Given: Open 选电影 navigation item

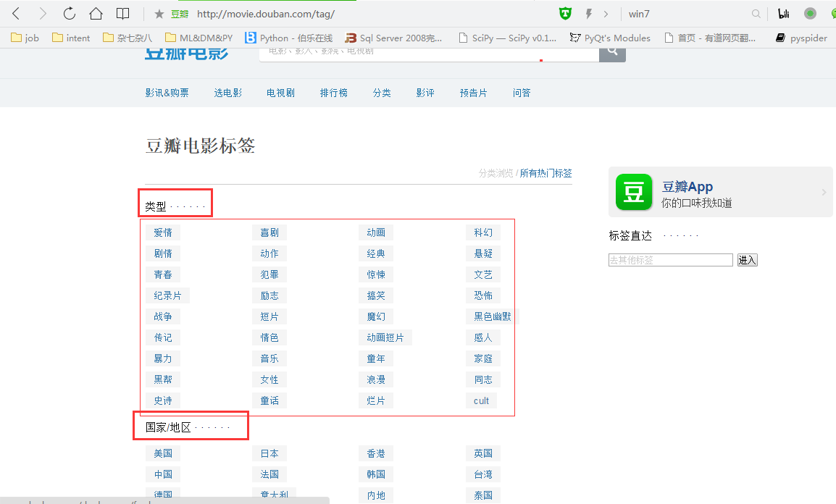Looking at the screenshot, I should [x=227, y=93].
